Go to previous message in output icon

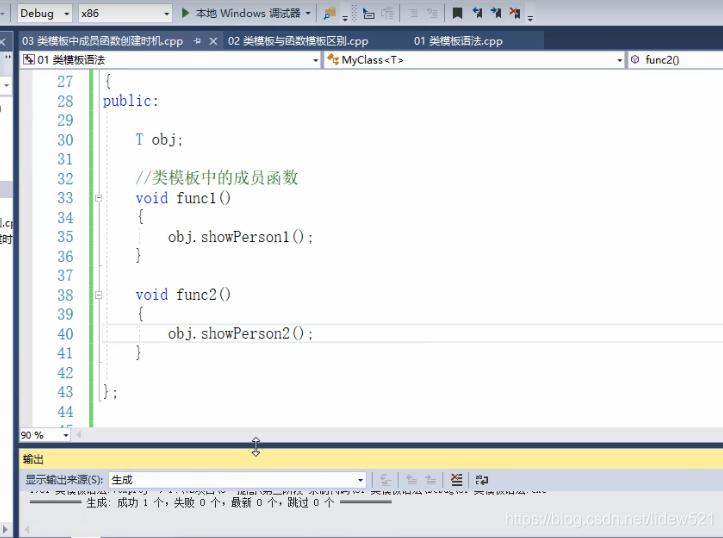point(411,480)
